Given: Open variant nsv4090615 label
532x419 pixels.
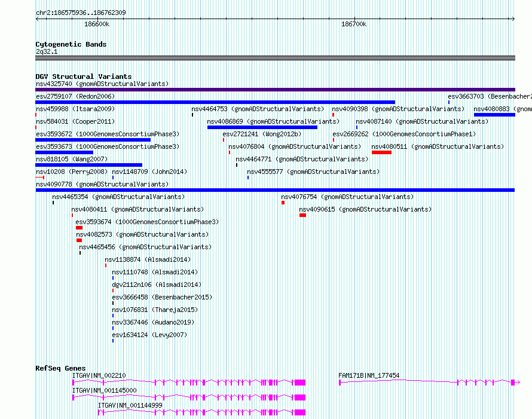Looking at the screenshot, I should 365,209.
